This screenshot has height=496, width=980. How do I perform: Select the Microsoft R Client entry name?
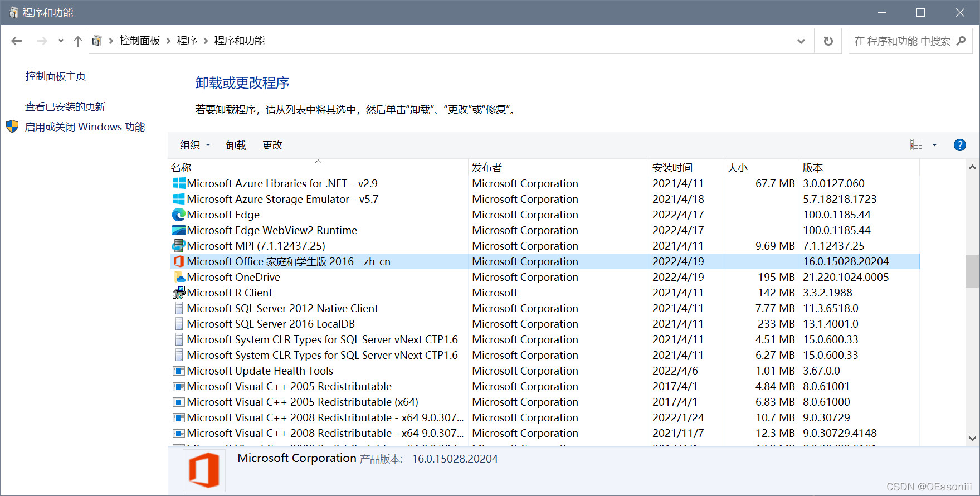[230, 293]
